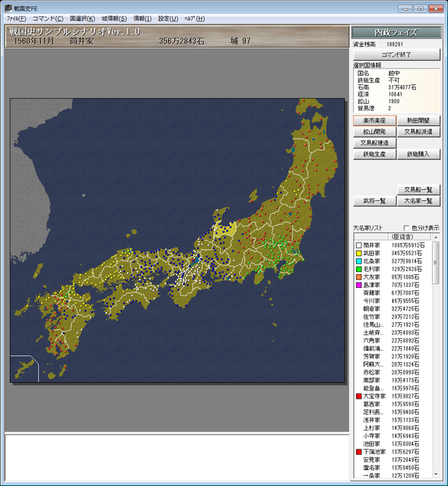Enable the 色分け表示 checkbox
Viewport: 448px width, 486px height.
pos(407,228)
